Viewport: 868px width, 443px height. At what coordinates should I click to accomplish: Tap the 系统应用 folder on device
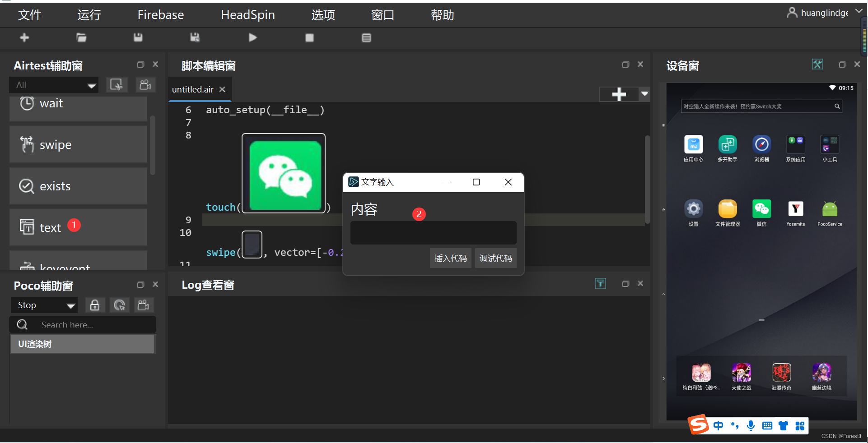point(796,148)
